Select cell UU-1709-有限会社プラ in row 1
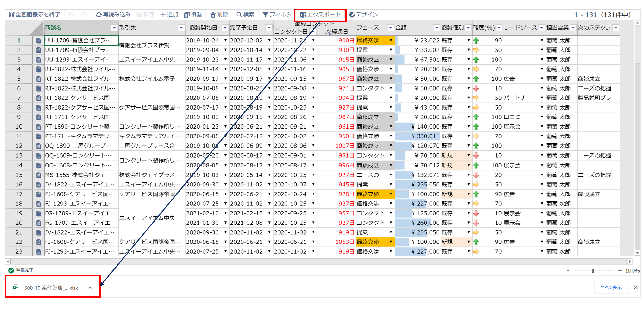 81,41
